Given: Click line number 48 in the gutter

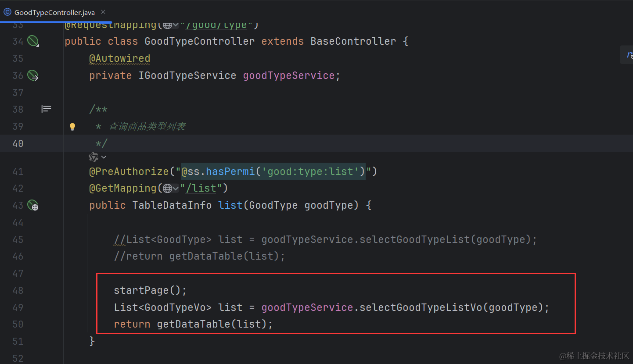Looking at the screenshot, I should (18, 290).
